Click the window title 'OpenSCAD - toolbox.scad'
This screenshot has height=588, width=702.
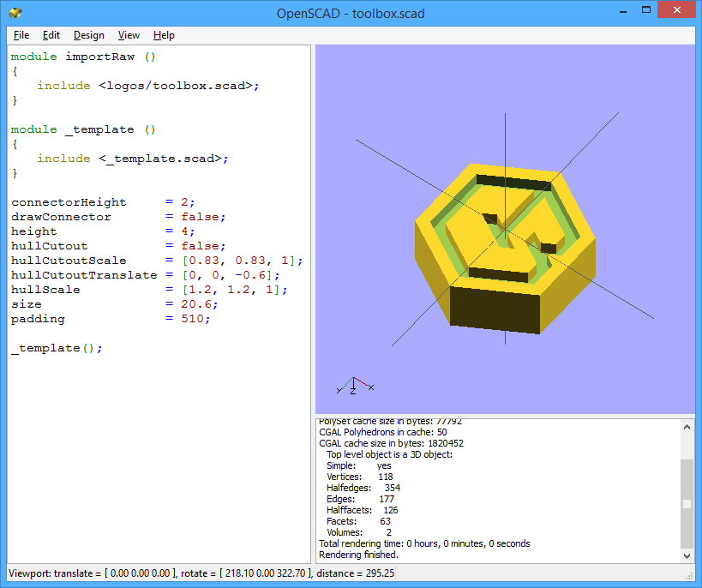[x=351, y=14]
